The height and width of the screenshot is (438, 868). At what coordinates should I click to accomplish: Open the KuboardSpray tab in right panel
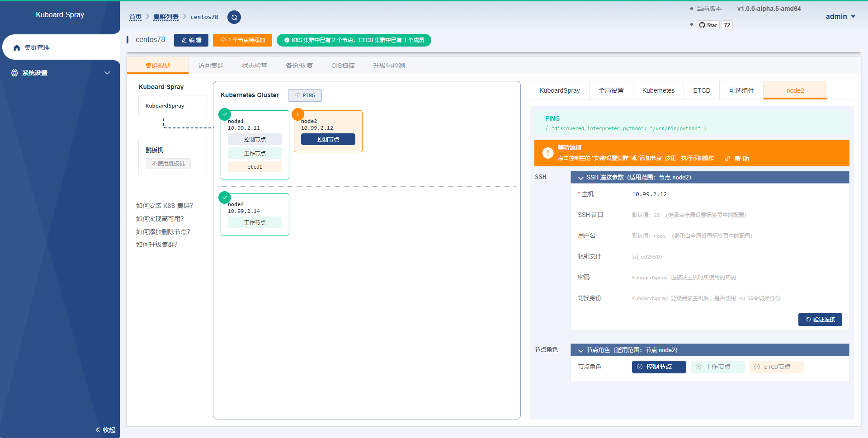(x=560, y=90)
